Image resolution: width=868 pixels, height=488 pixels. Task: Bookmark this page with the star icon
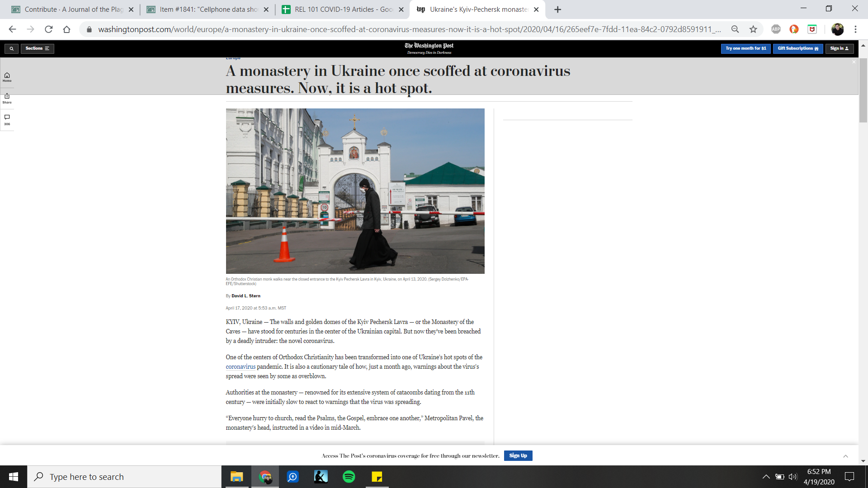click(753, 29)
